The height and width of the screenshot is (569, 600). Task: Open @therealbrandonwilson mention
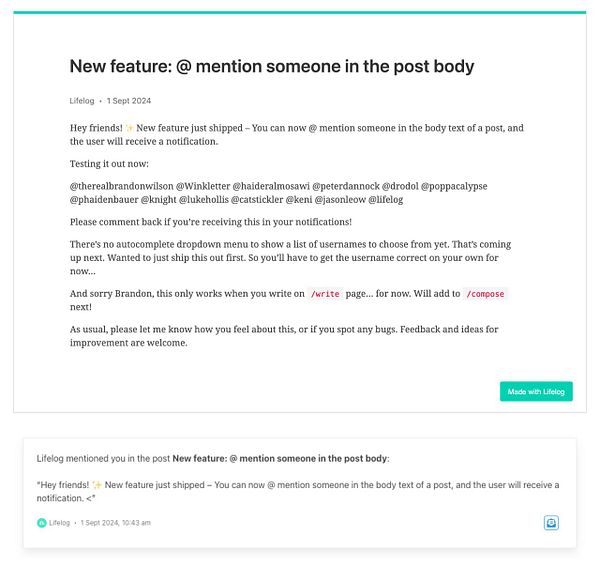pyautogui.click(x=121, y=186)
